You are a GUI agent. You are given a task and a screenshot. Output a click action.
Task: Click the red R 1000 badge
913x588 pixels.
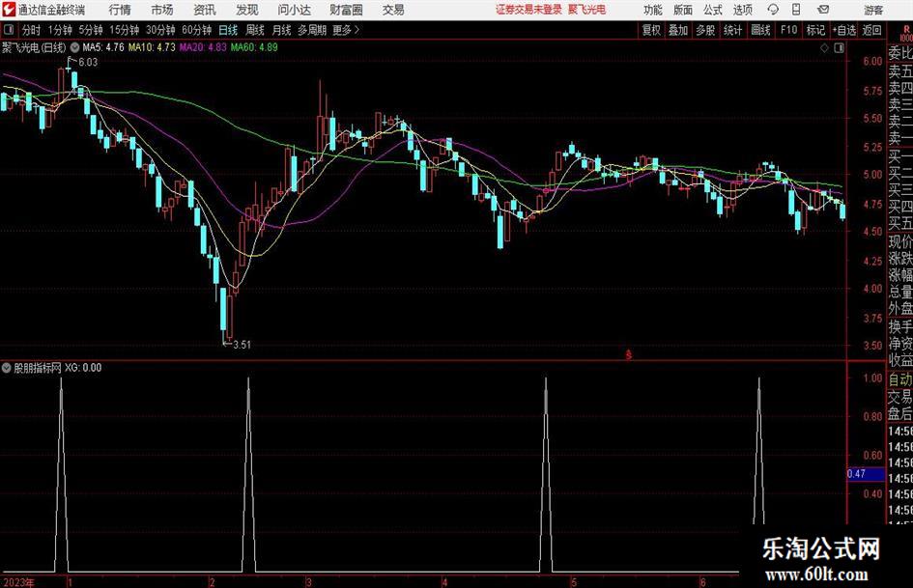pyautogui.click(x=906, y=33)
